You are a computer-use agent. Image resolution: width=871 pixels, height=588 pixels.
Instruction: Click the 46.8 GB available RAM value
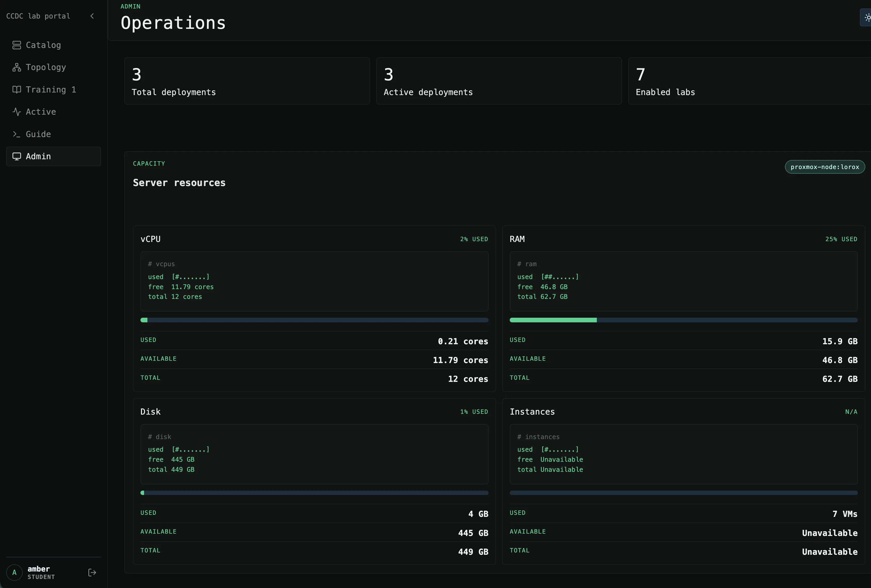[840, 360]
